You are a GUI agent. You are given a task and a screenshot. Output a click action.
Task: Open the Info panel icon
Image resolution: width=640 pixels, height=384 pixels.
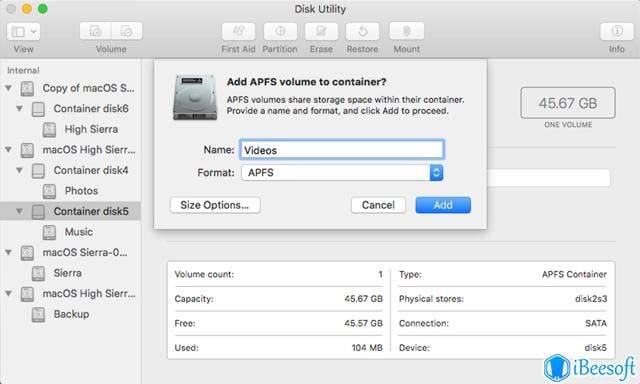tap(617, 31)
